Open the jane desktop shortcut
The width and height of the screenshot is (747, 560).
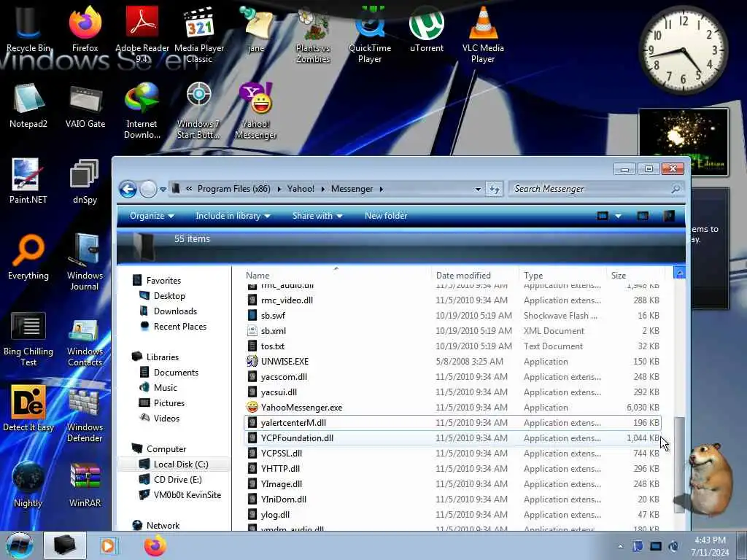point(256,29)
